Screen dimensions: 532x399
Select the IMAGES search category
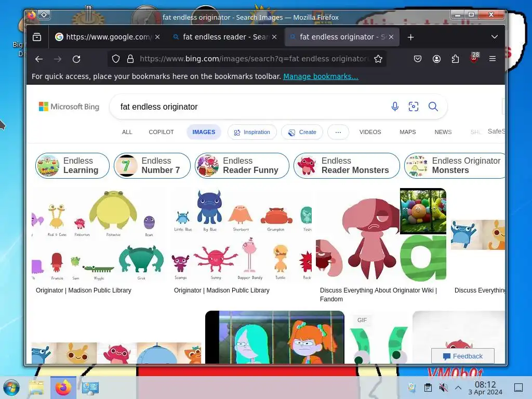204,132
